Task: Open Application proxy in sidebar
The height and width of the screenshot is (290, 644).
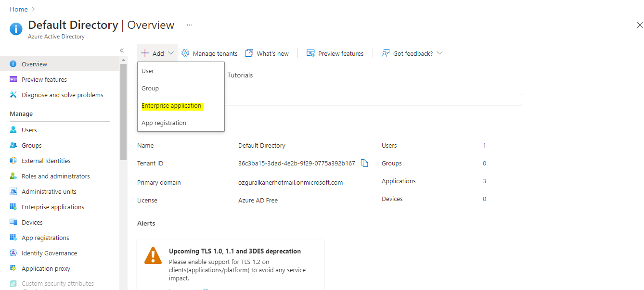Action: (46, 268)
